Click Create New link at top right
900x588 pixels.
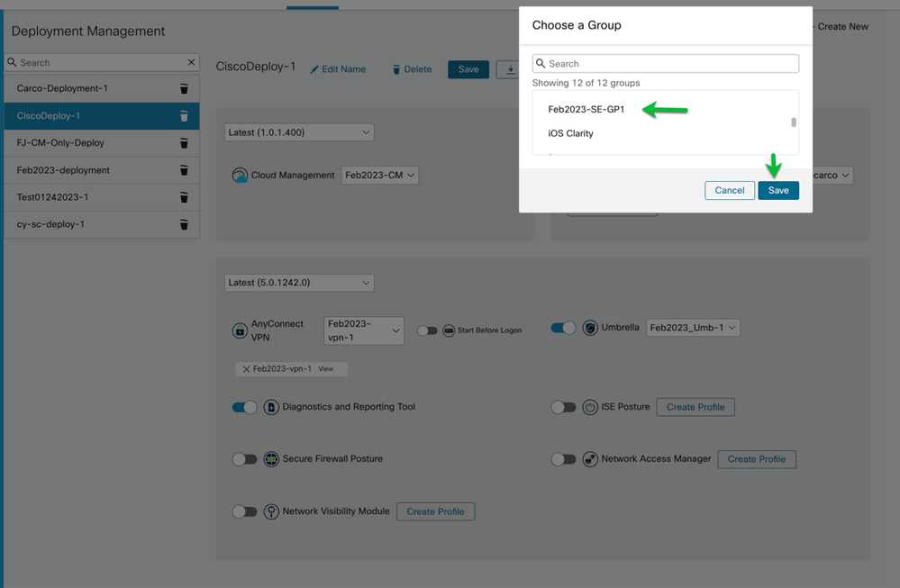tap(841, 26)
